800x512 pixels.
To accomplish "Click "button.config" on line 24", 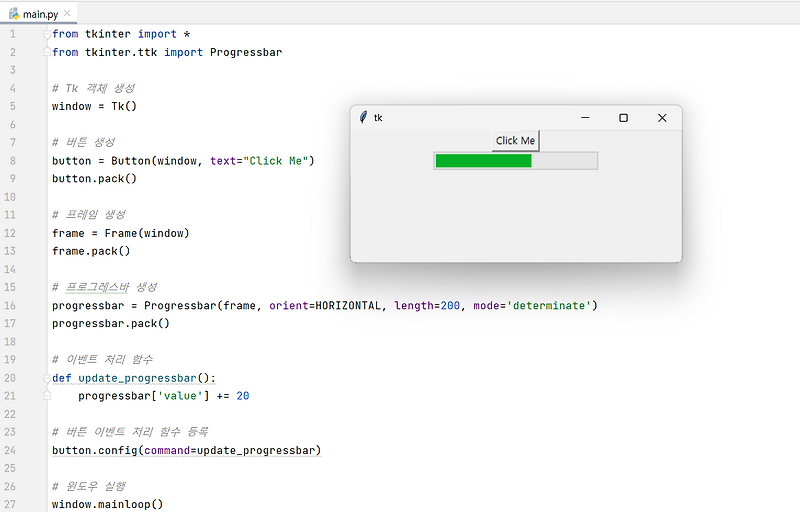I will (x=94, y=450).
